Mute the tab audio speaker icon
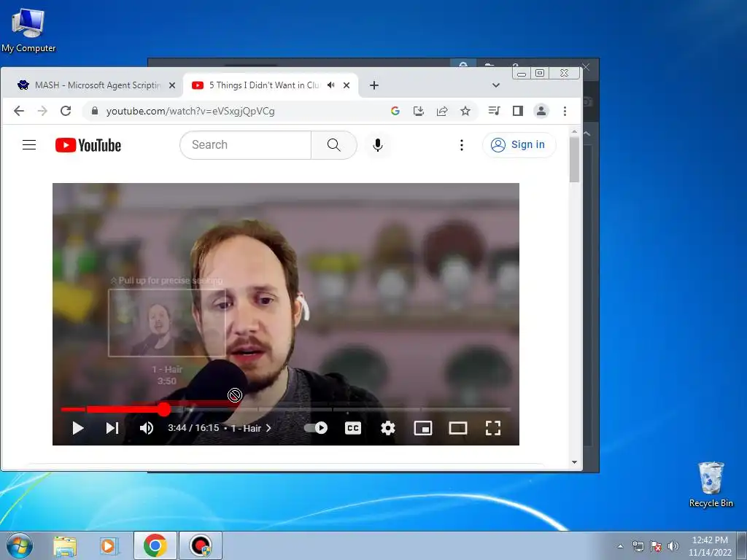The height and width of the screenshot is (560, 747). [x=331, y=85]
